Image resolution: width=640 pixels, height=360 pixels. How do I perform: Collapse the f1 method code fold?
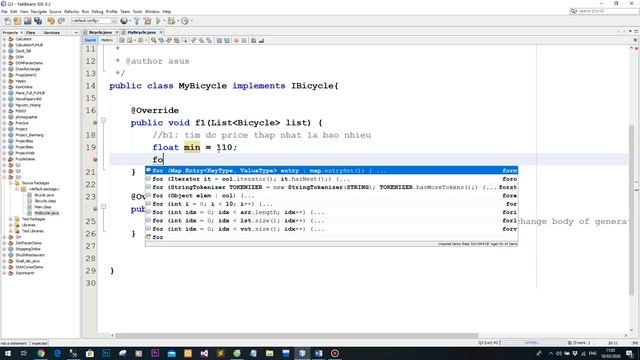point(103,120)
